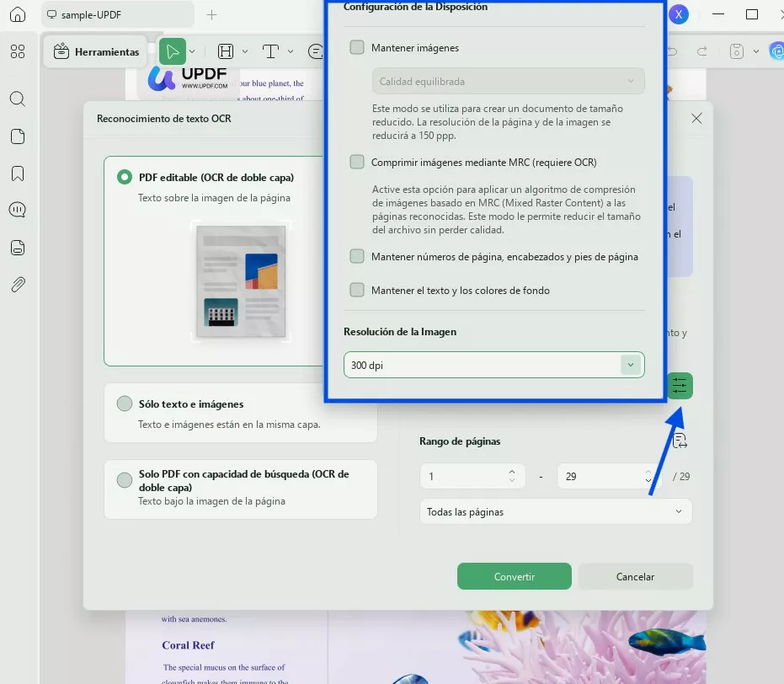Open the attachments paperclip icon
This screenshot has width=784, height=684.
(x=18, y=285)
